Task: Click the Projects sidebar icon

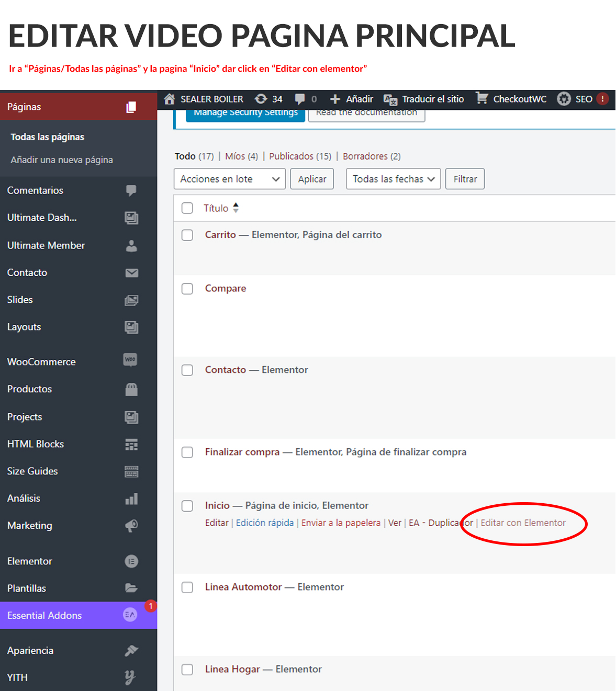Action: coord(131,417)
